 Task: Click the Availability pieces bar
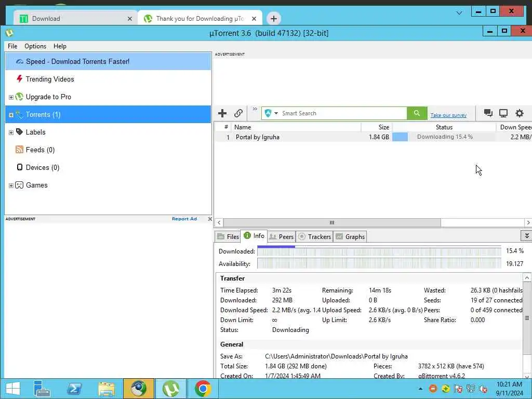click(379, 263)
